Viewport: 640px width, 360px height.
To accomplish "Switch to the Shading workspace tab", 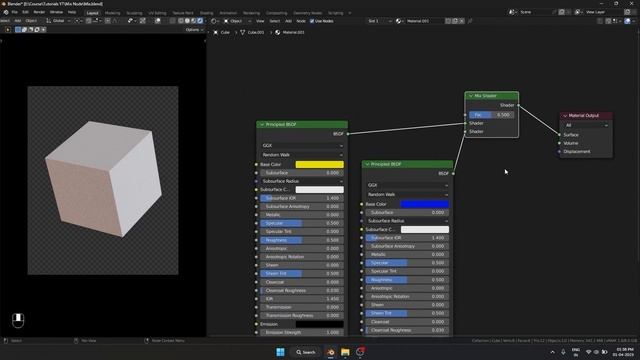I will click(x=207, y=13).
